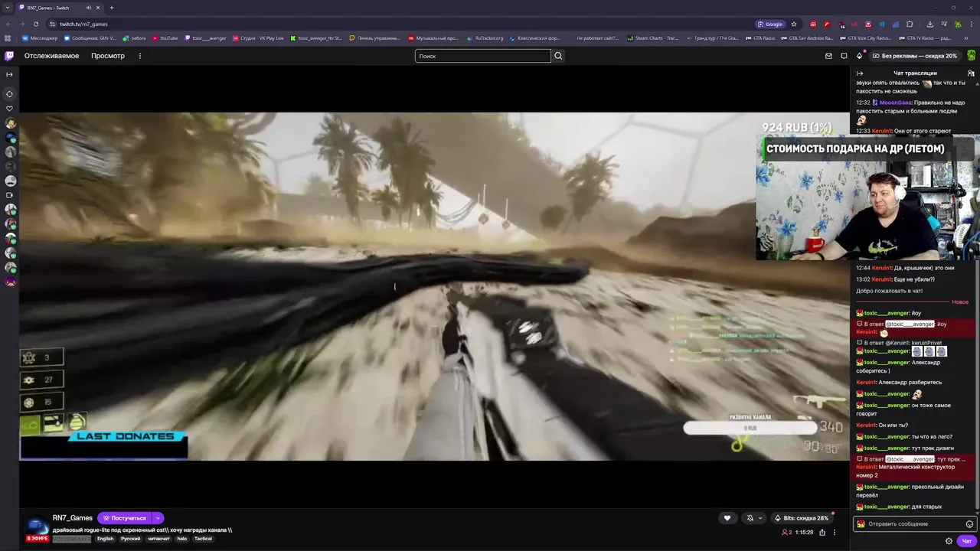Open the Chrome media control icon
The height and width of the screenshot is (551, 980).
click(943, 24)
